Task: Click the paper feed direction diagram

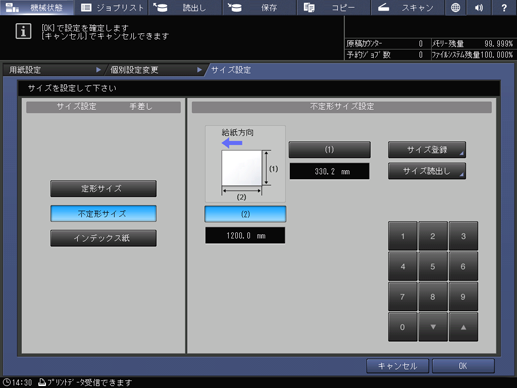Action: pyautogui.click(x=245, y=164)
